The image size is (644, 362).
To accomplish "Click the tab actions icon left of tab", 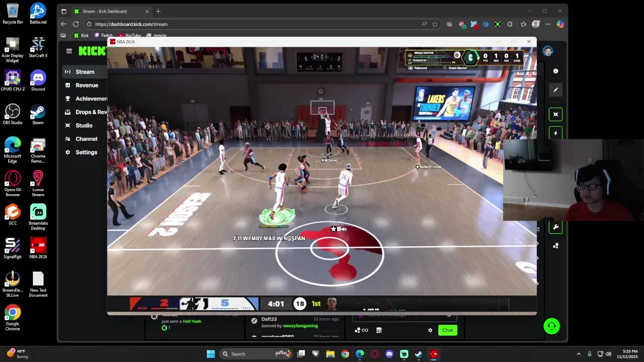I will coord(63,11).
